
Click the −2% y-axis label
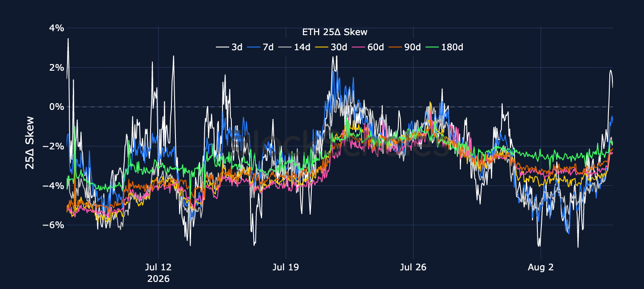pyautogui.click(x=53, y=146)
